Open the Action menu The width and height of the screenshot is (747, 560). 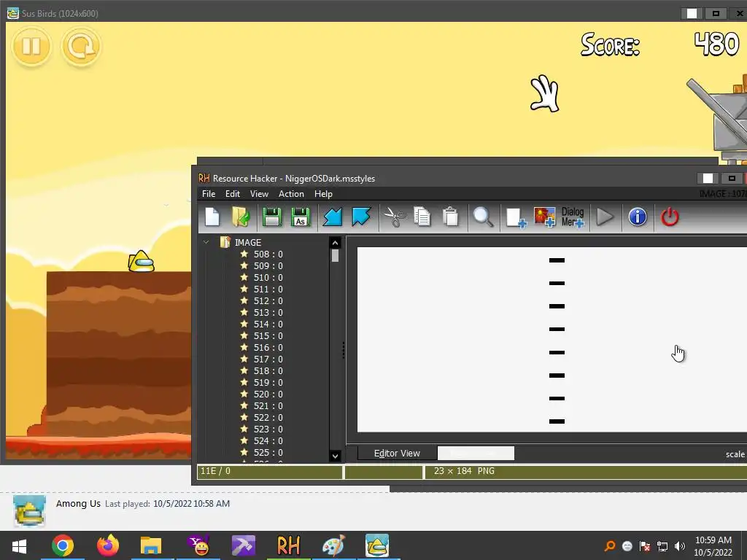(x=291, y=194)
